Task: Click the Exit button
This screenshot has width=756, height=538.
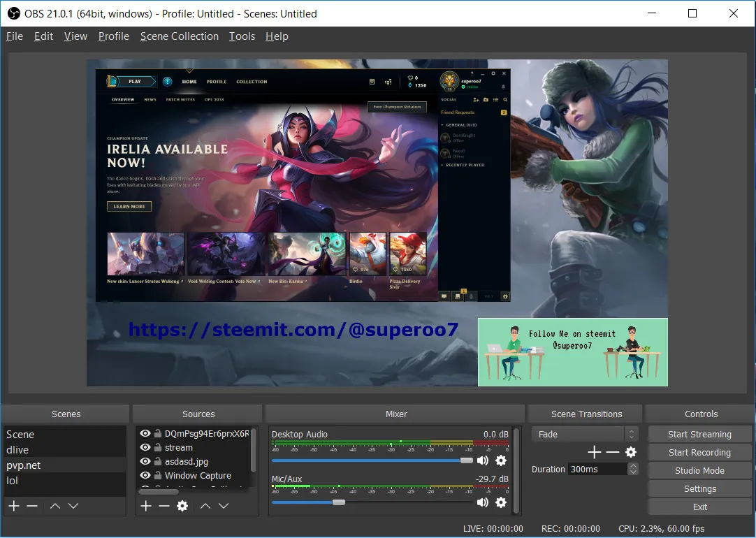Action: coord(699,507)
